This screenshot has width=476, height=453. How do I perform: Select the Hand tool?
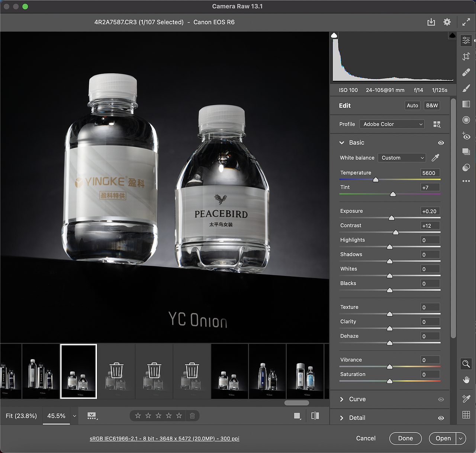[466, 380]
